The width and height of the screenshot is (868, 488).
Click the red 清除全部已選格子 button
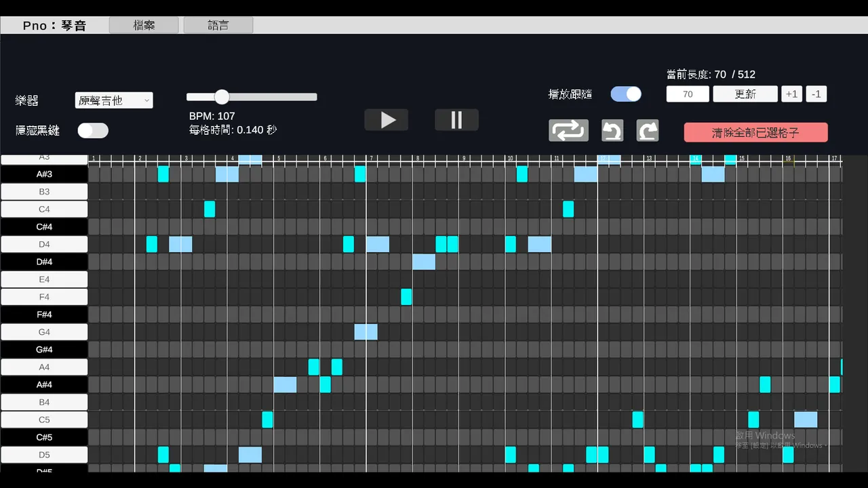coord(755,133)
